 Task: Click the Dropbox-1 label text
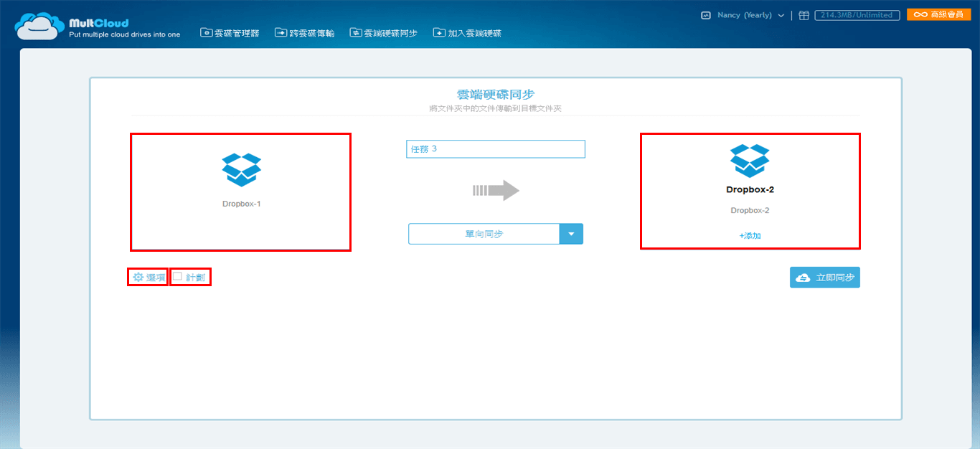point(241,204)
